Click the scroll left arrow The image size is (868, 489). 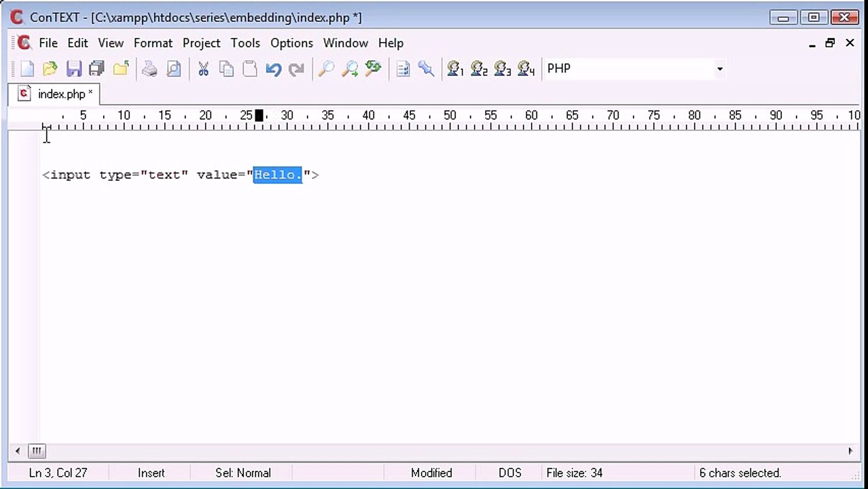point(18,451)
